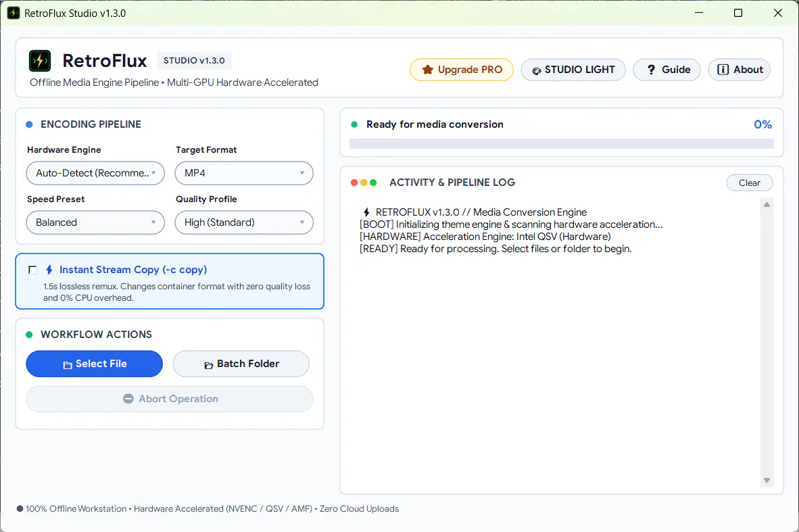The height and width of the screenshot is (532, 799).
Task: Open the About dialog
Action: 740,70
